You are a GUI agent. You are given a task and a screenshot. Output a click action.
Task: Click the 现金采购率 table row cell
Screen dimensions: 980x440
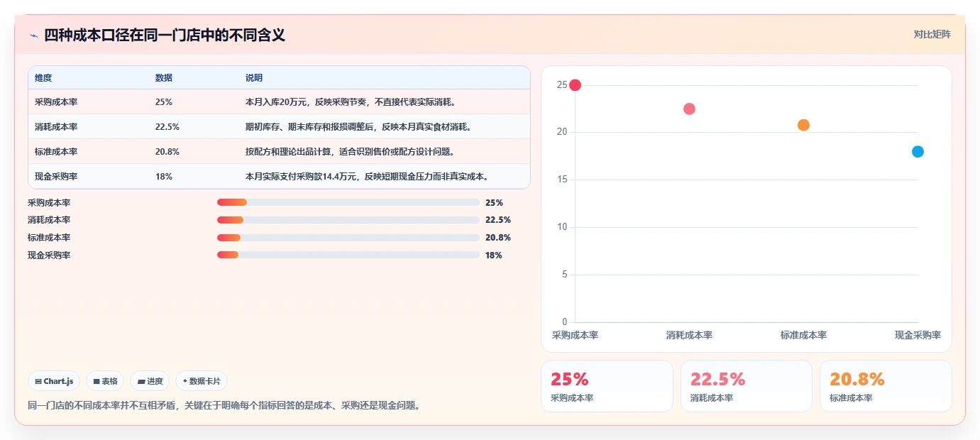[56, 177]
